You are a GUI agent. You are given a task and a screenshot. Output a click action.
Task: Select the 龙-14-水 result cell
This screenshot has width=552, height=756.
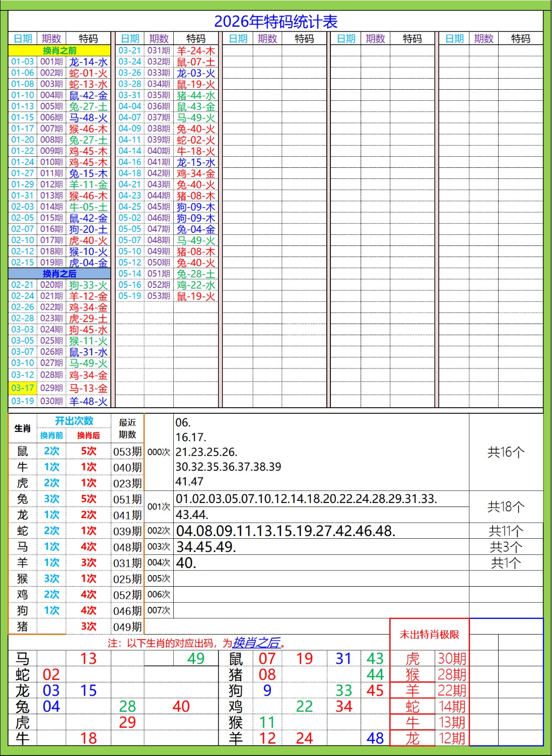[89, 62]
